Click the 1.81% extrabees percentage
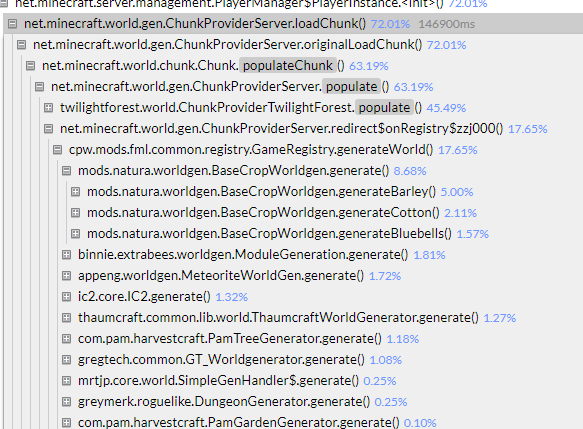 (429, 255)
